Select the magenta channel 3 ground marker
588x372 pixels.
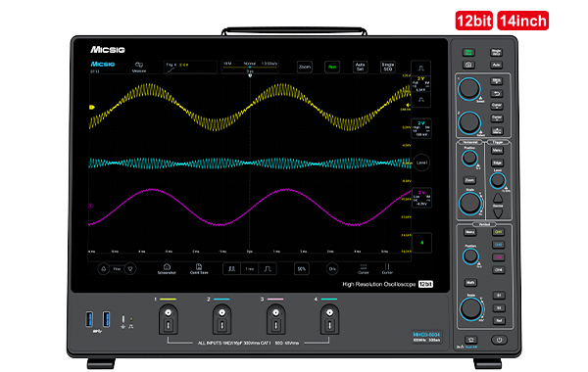tap(91, 206)
